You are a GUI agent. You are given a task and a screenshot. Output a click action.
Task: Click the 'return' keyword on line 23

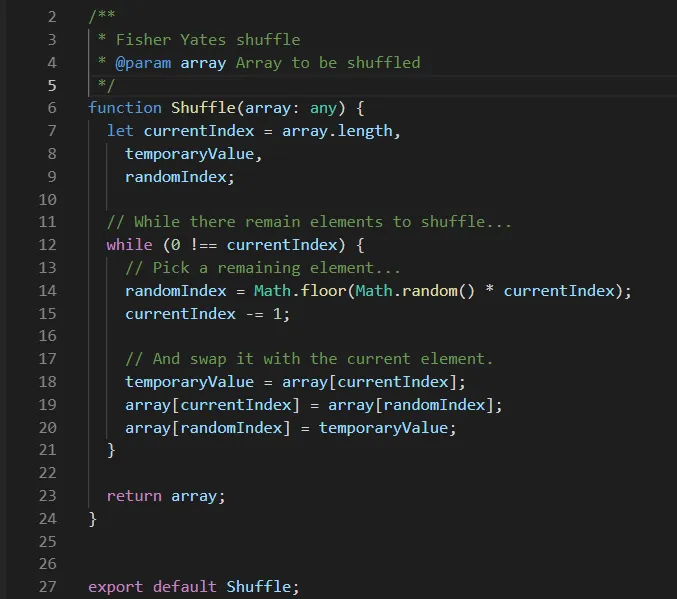click(x=134, y=496)
